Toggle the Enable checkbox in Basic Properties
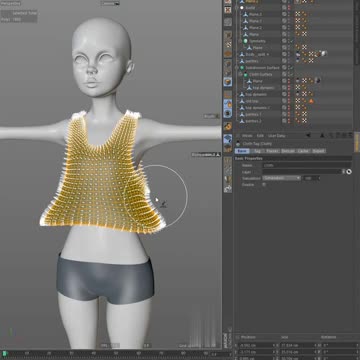This screenshot has height=360, width=360. (x=264, y=184)
